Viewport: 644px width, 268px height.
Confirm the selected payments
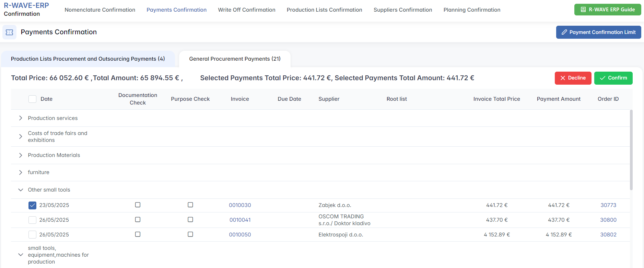tap(613, 78)
